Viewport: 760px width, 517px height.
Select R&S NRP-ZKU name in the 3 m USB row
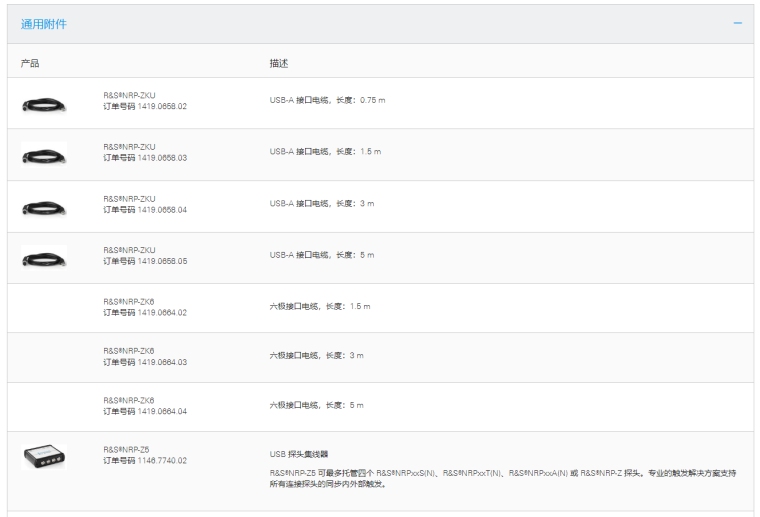pyautogui.click(x=129, y=199)
